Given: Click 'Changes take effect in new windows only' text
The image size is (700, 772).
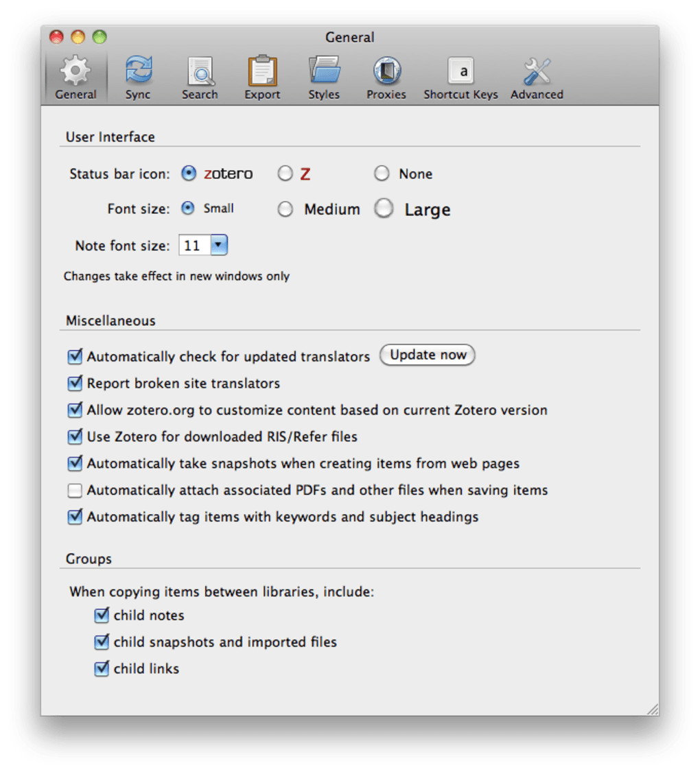Looking at the screenshot, I should pos(176,277).
